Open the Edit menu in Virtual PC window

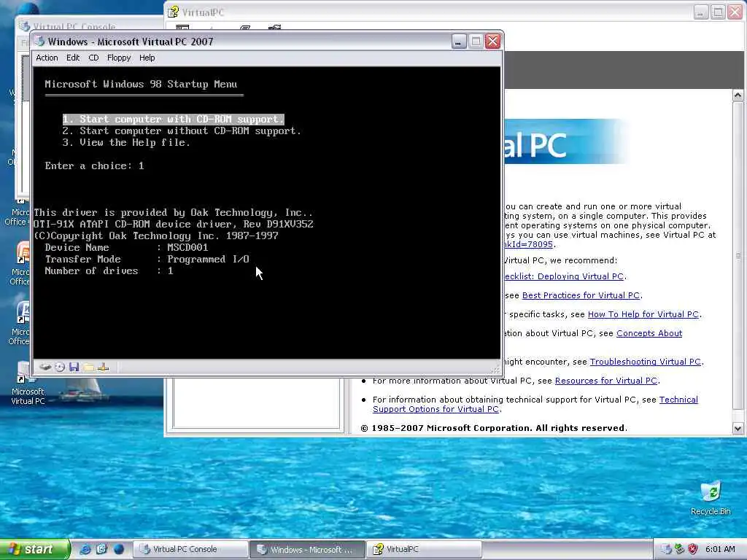[73, 58]
